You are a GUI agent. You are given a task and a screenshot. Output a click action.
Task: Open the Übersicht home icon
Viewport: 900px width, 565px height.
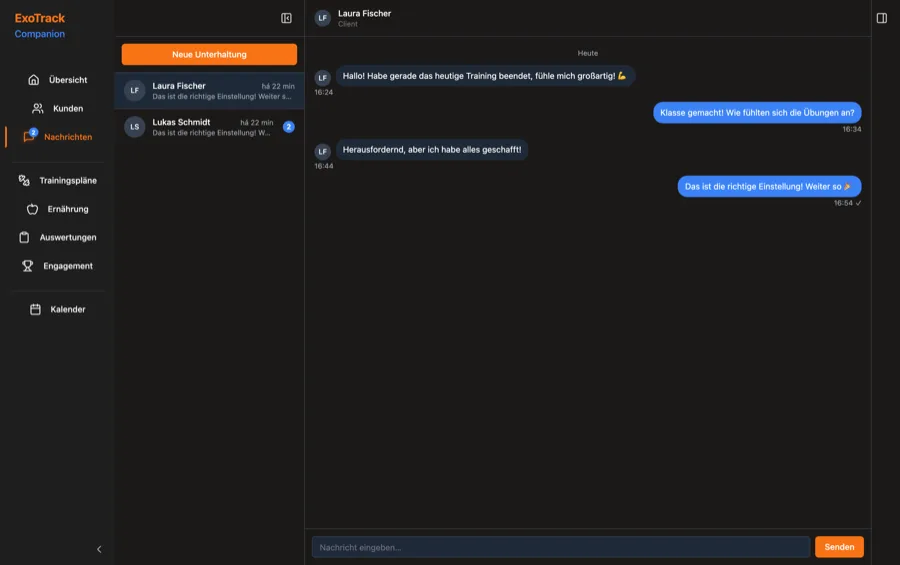pos(34,80)
